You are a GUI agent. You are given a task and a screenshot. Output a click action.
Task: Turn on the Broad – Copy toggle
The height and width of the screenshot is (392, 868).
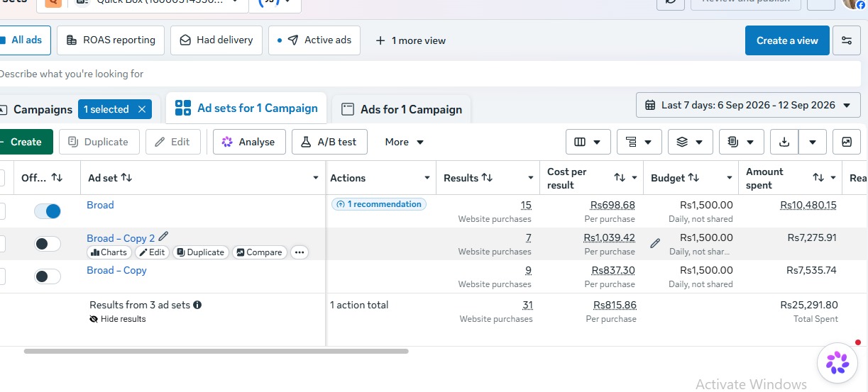48,276
